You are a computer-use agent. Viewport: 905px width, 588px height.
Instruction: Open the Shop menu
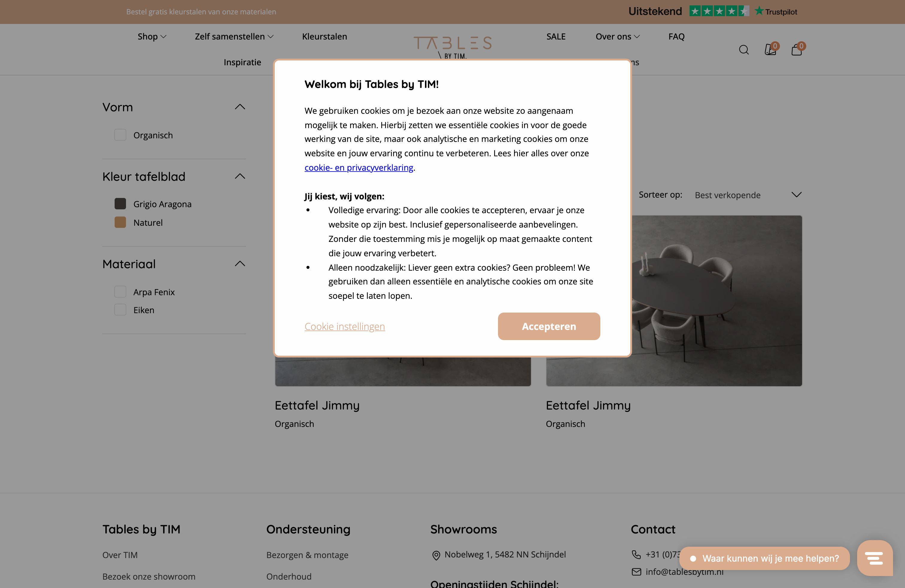pos(151,37)
